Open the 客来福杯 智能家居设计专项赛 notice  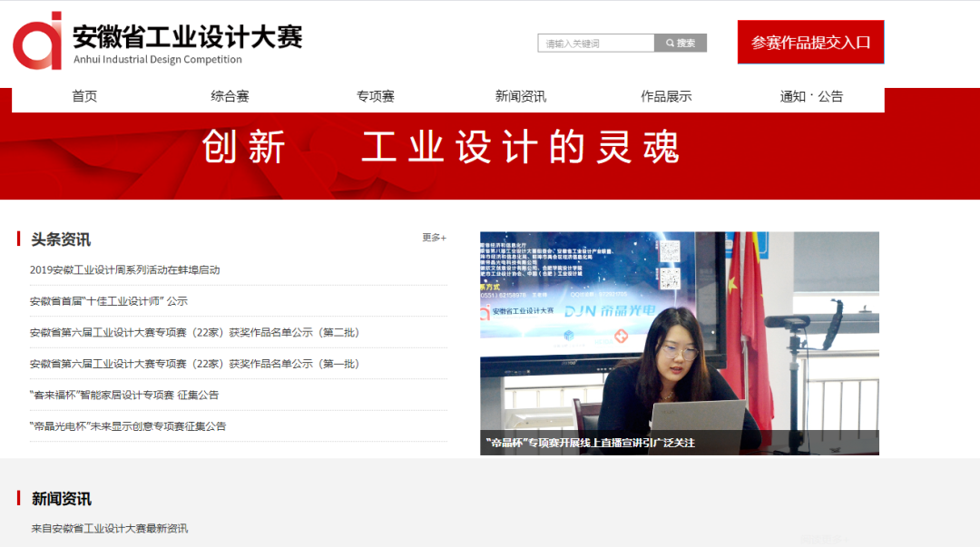pyautogui.click(x=124, y=396)
